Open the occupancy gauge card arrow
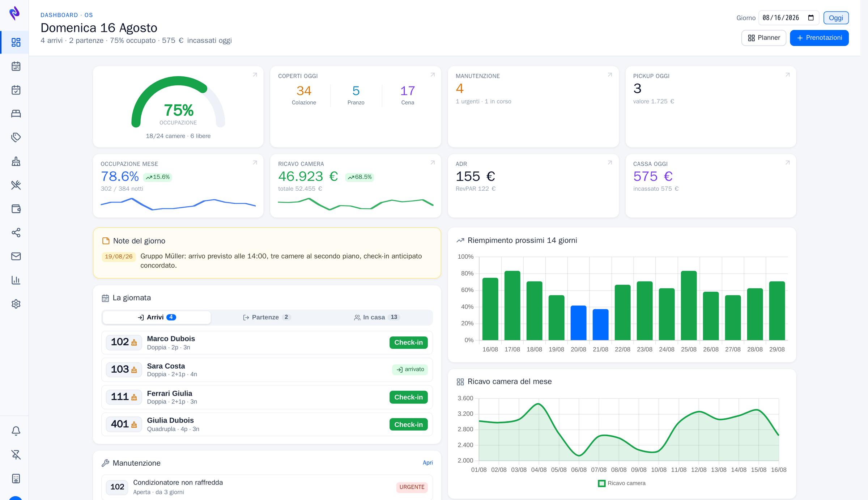Image resolution: width=868 pixels, height=500 pixels. tap(255, 75)
